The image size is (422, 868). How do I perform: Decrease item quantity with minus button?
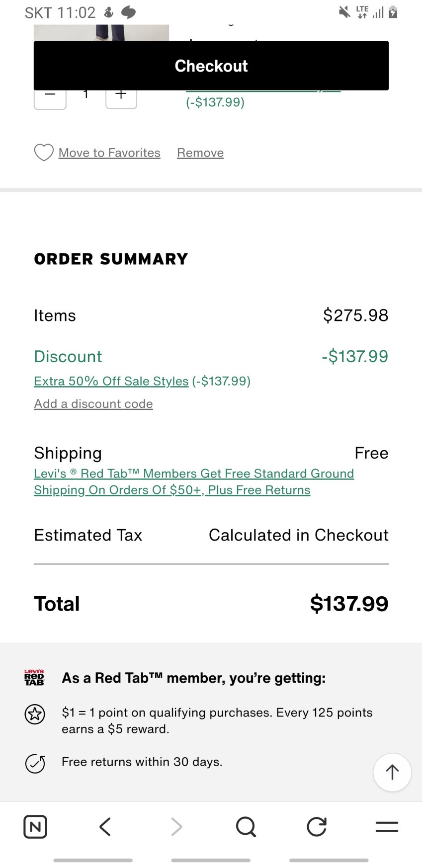tap(50, 98)
